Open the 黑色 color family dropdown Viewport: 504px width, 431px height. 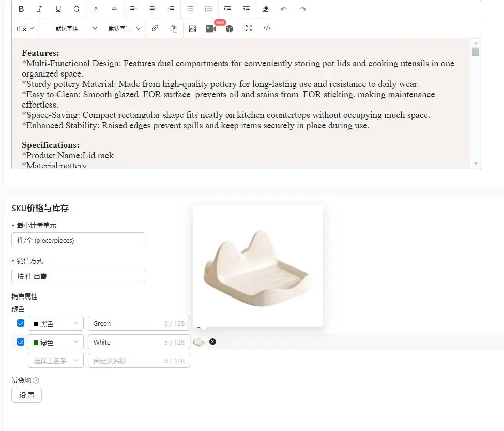56,323
